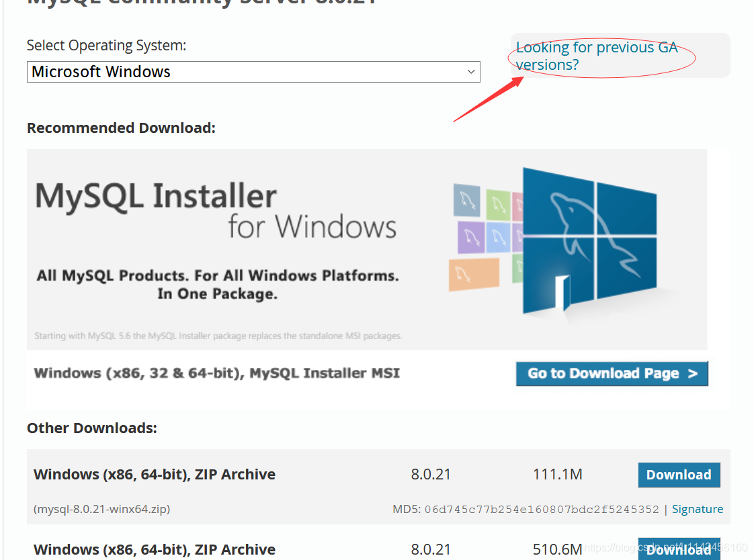Download the 111.1M ZIP Archive

click(679, 475)
